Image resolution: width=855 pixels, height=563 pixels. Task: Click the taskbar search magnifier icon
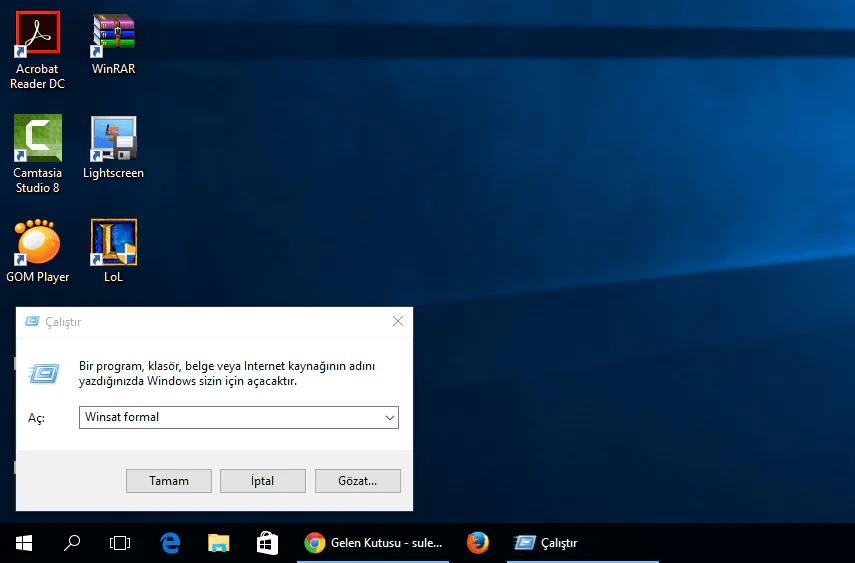point(72,543)
